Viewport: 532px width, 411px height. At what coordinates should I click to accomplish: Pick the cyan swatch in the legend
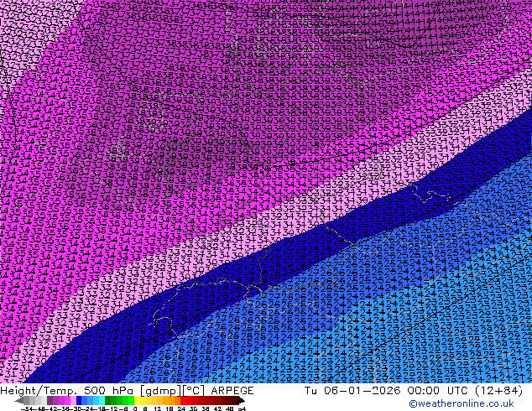click(x=102, y=400)
